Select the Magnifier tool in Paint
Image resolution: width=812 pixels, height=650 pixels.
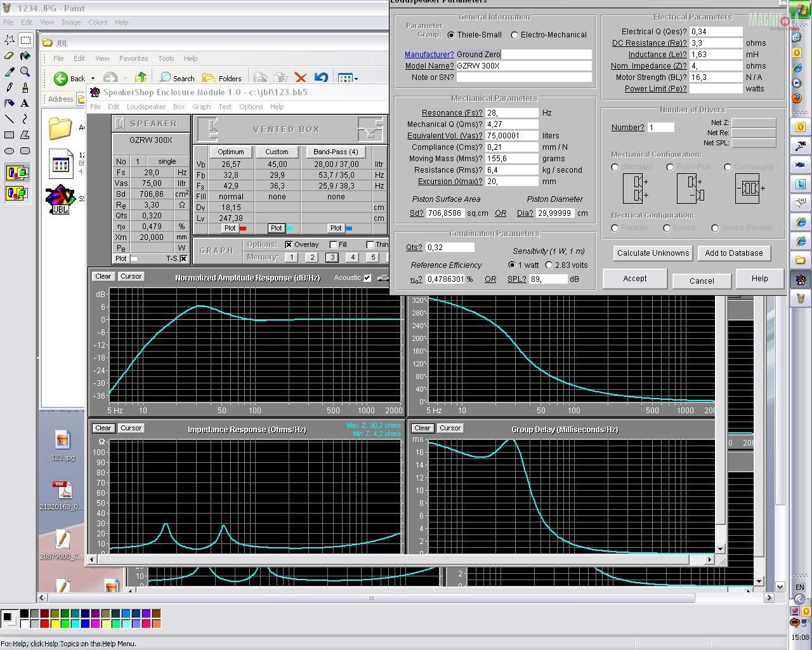pos(25,72)
